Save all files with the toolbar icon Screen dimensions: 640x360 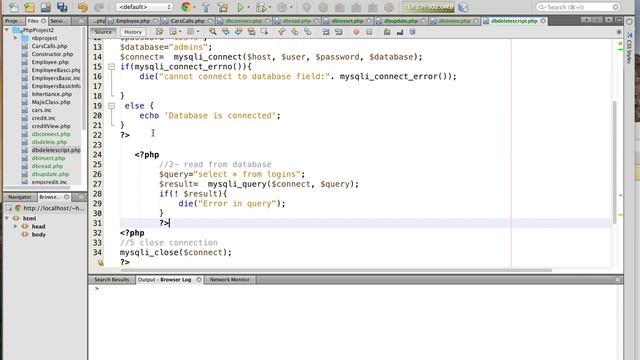pos(62,7)
